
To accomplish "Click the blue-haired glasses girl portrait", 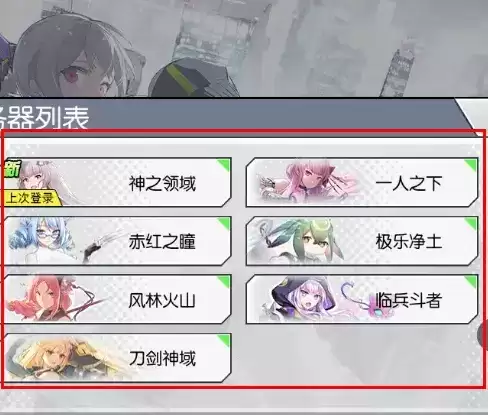I will [x=40, y=240].
